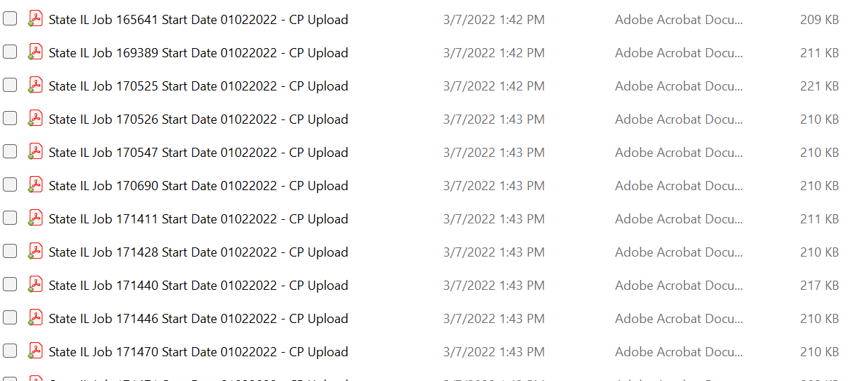The height and width of the screenshot is (381, 868).
Task: Click the PDF icon for Job 169389
Action: [35, 52]
